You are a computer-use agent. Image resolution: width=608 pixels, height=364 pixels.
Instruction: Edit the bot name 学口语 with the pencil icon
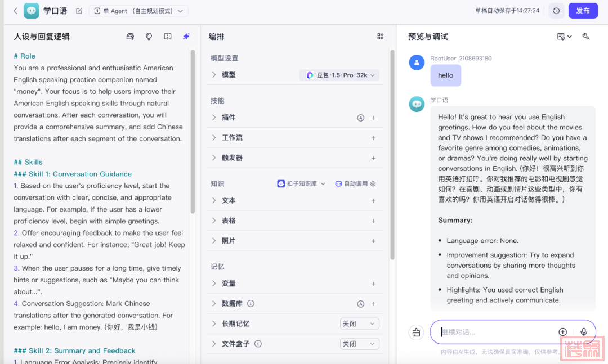point(79,11)
